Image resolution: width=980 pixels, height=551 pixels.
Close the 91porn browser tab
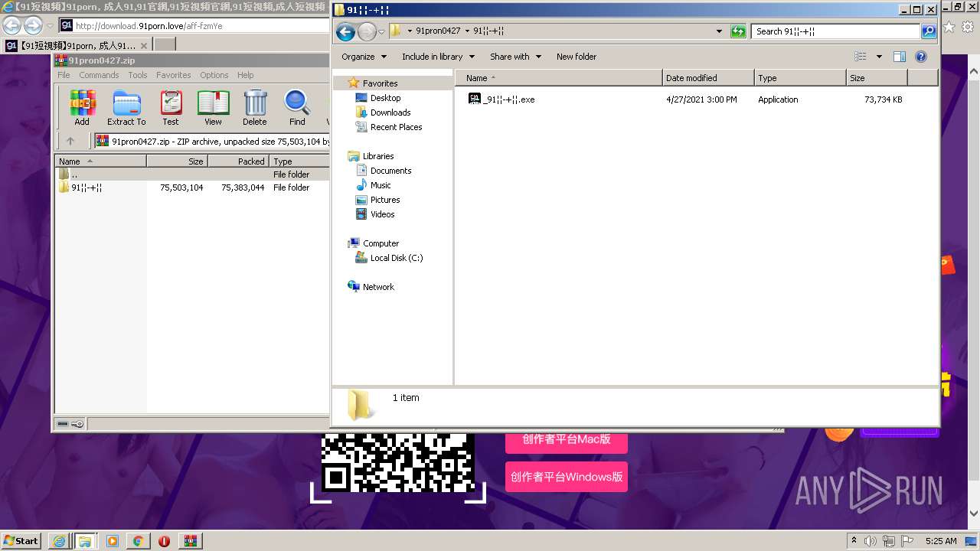142,46
